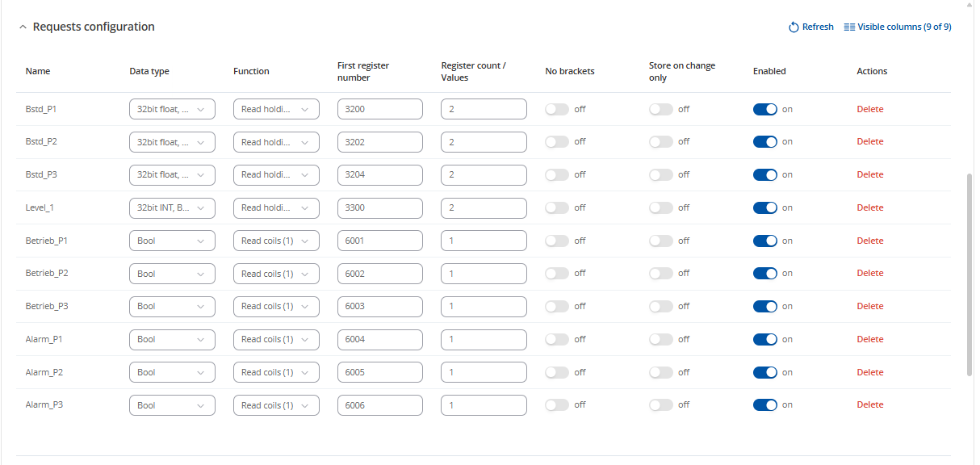Toggle Enabled switch for Betrieb_P3
Image resolution: width=980 pixels, height=465 pixels.
[x=765, y=306]
